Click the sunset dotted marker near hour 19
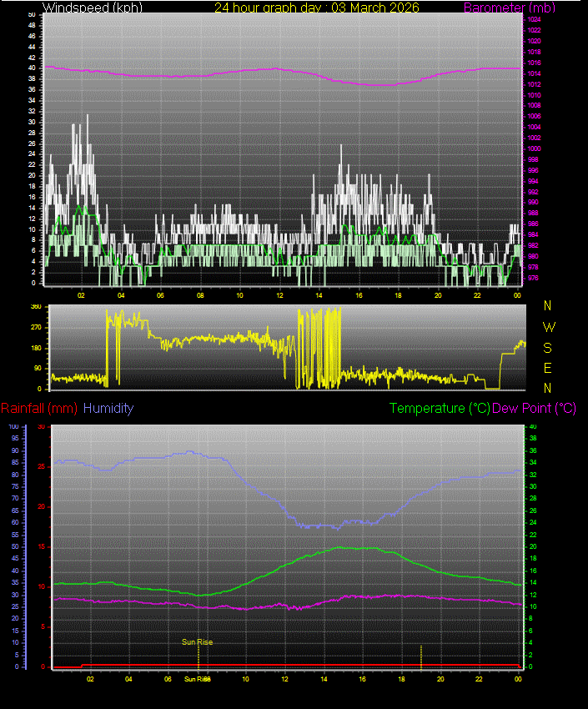Image resolution: width=588 pixels, height=709 pixels. 421,656
